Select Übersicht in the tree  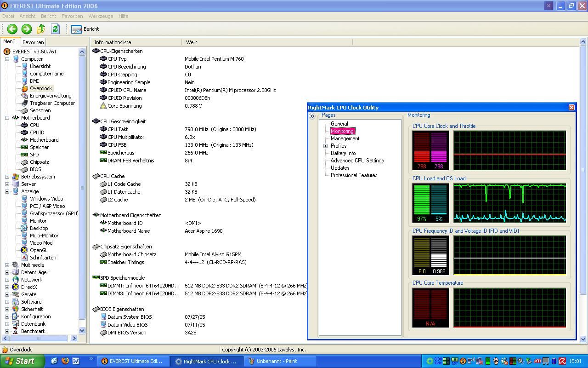[x=40, y=66]
